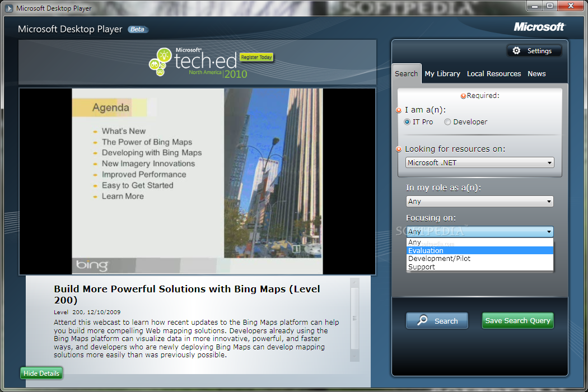Viewport: 588px width, 392px height.
Task: Minimize the Desktop Player window
Action: (535, 6)
